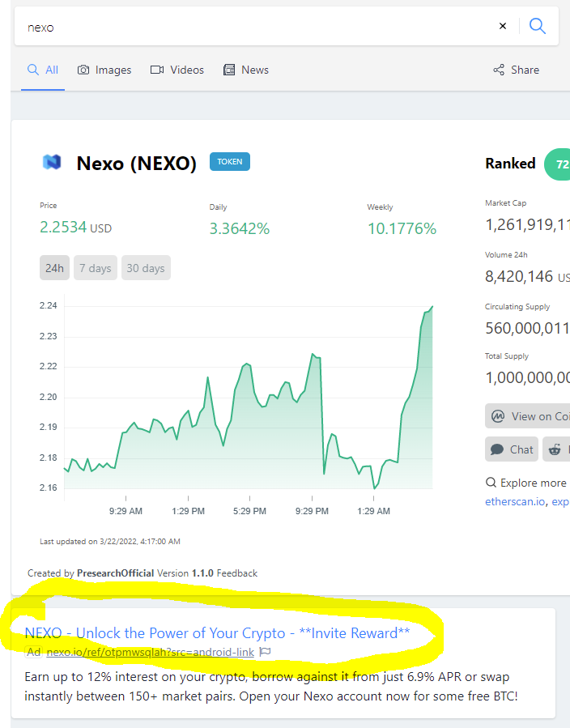Click the ad description about 12% interest
This screenshot has width=570, height=728.
point(271,687)
